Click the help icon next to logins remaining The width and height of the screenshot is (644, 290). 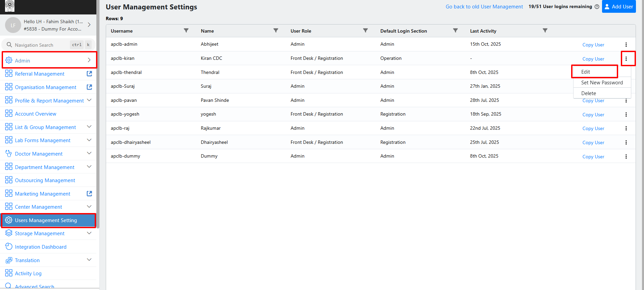[597, 7]
